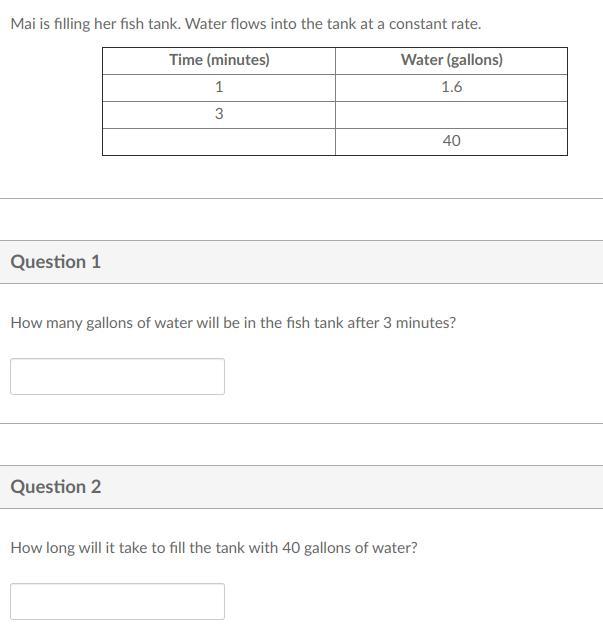Focus the Question 2 answer field
Image resolution: width=603 pixels, height=629 pixels.
coord(117,601)
